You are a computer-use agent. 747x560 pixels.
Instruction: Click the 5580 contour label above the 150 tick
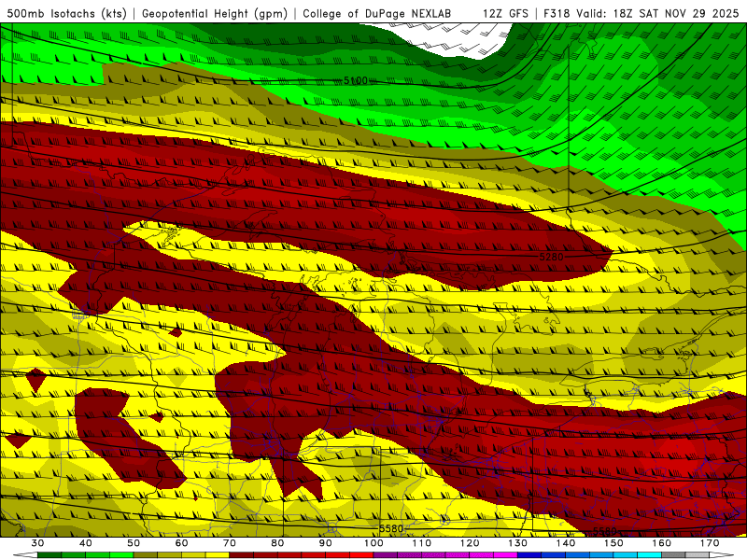pos(604,530)
